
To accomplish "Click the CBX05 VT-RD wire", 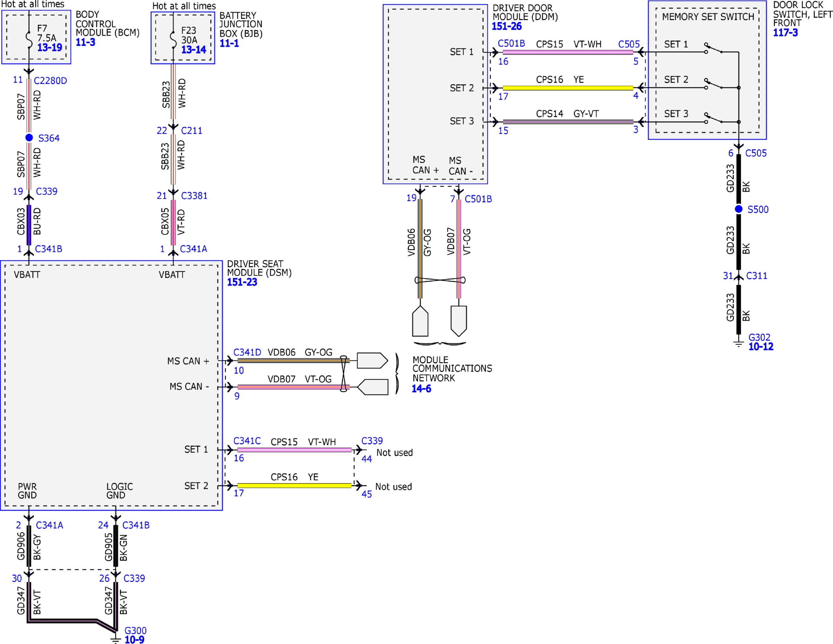I will [173, 222].
